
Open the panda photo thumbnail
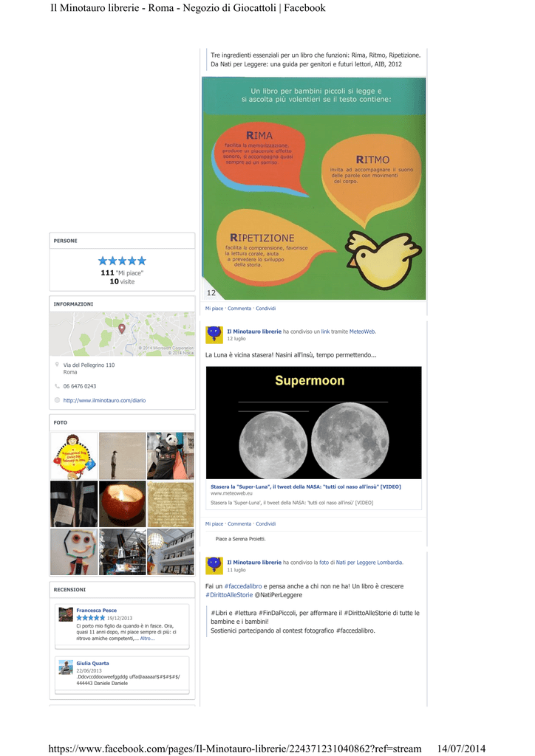(x=170, y=456)
